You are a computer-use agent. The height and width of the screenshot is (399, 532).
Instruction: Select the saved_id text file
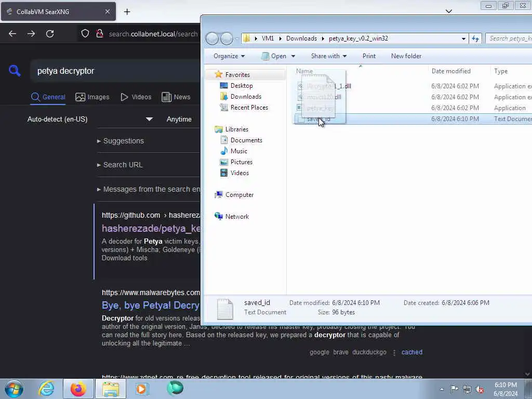[x=413, y=119]
